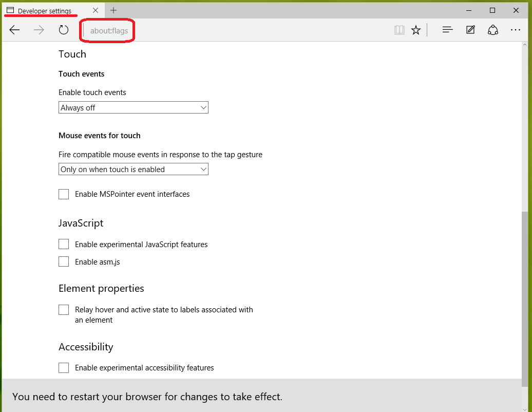Click the restart browser notification text
Screen dimensions: 532x412
(x=147, y=397)
